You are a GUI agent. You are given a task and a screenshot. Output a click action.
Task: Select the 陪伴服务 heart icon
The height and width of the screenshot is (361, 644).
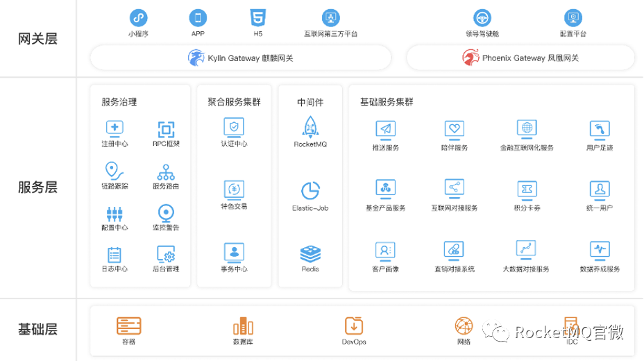coord(455,131)
